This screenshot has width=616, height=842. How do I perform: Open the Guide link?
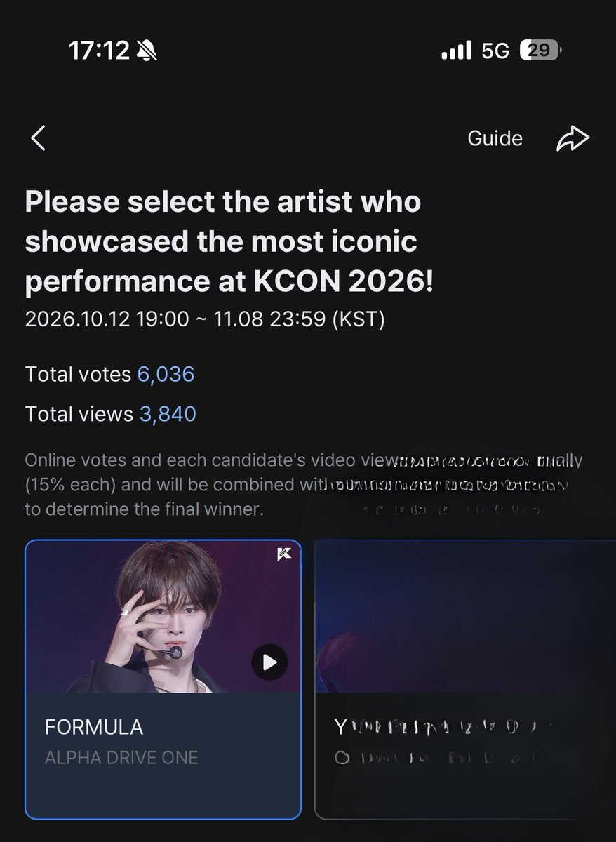495,138
